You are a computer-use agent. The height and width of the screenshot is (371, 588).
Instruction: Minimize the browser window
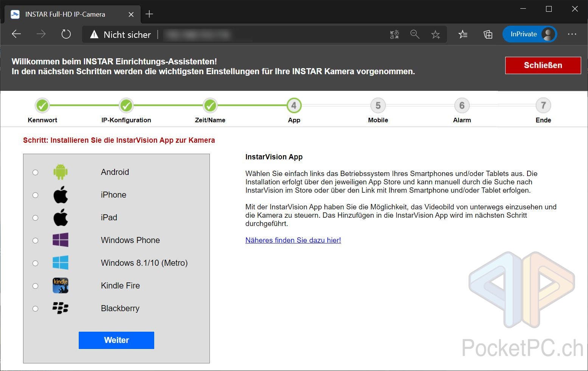(523, 9)
